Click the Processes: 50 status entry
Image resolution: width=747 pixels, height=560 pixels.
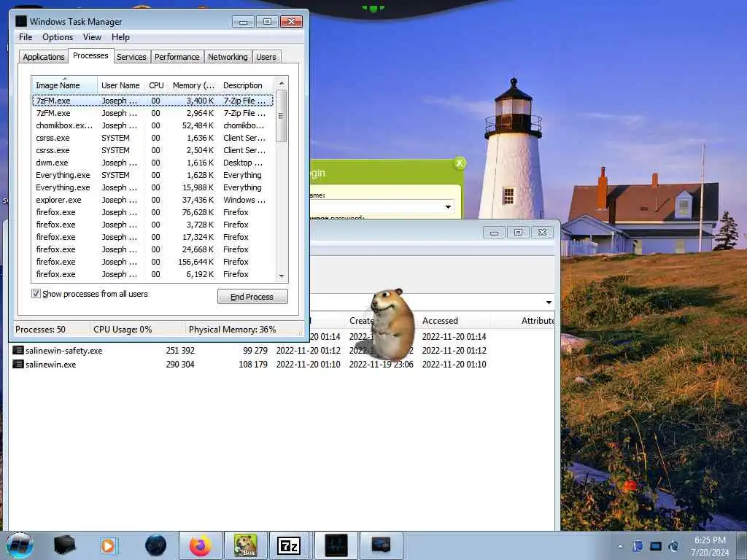(x=41, y=329)
